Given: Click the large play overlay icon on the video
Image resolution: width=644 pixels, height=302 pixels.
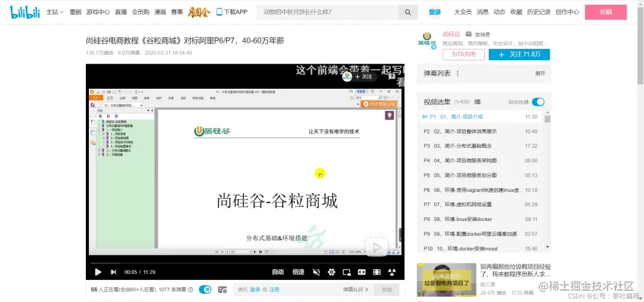Looking at the screenshot, I should 376,247.
